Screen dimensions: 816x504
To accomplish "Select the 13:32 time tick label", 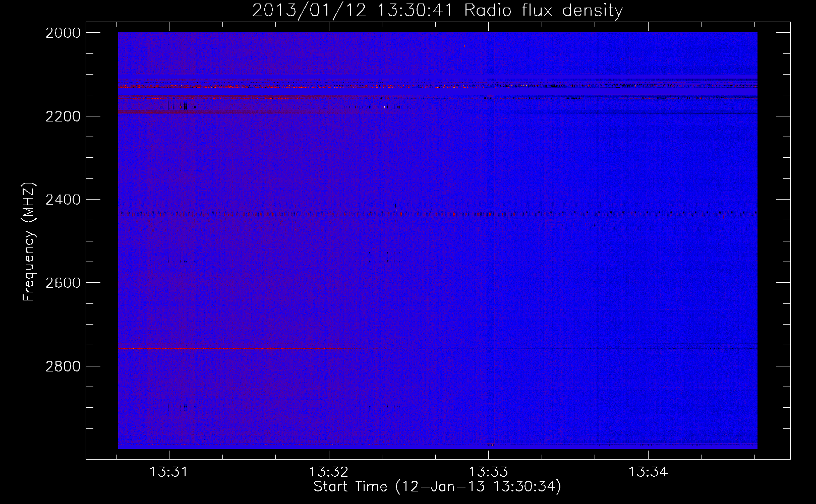I will [329, 472].
